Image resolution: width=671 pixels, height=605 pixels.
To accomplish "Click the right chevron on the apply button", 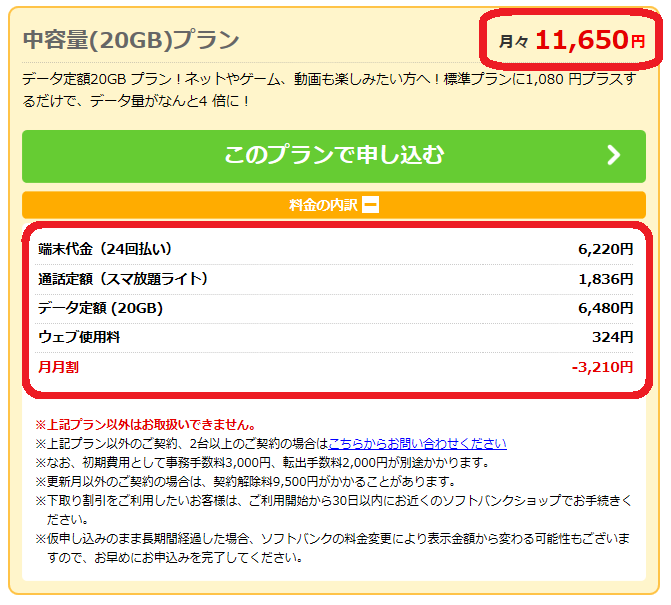I will (x=614, y=155).
